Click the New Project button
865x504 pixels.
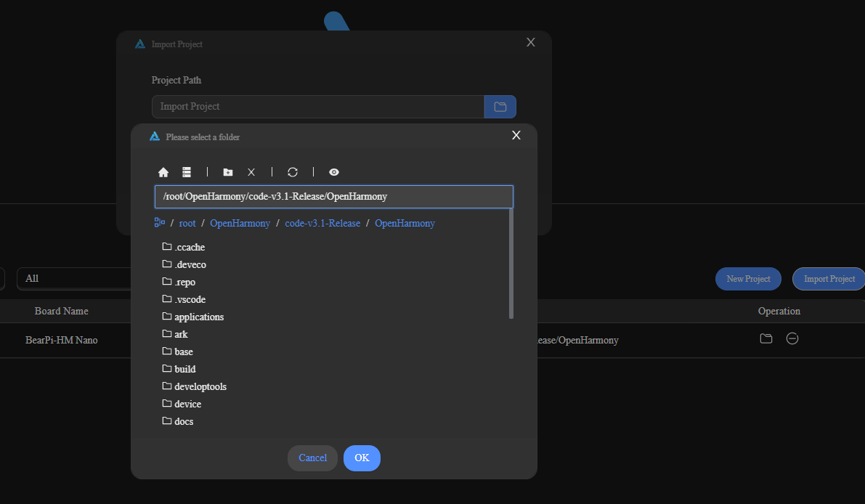[x=748, y=279]
